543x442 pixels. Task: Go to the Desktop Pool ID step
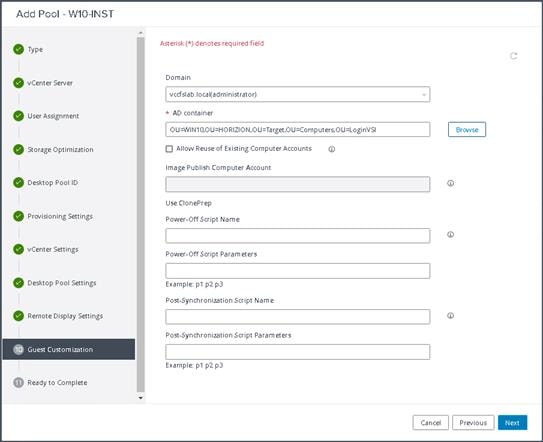click(53, 183)
